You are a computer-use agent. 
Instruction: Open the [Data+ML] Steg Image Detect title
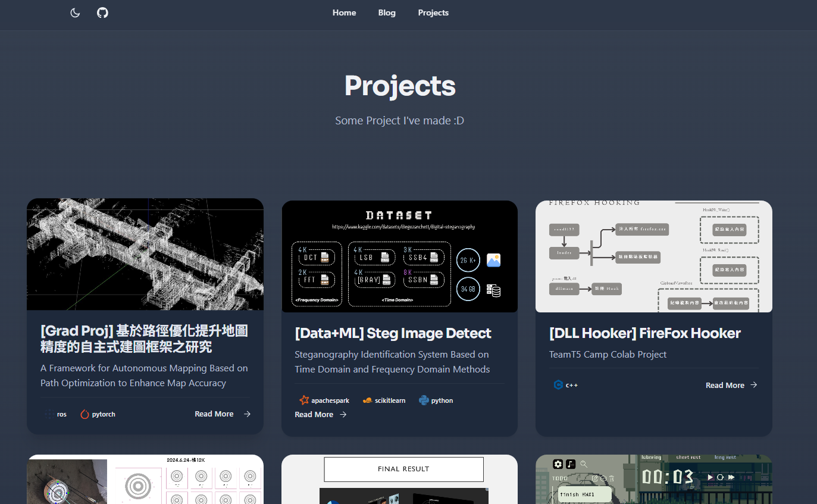point(393,333)
